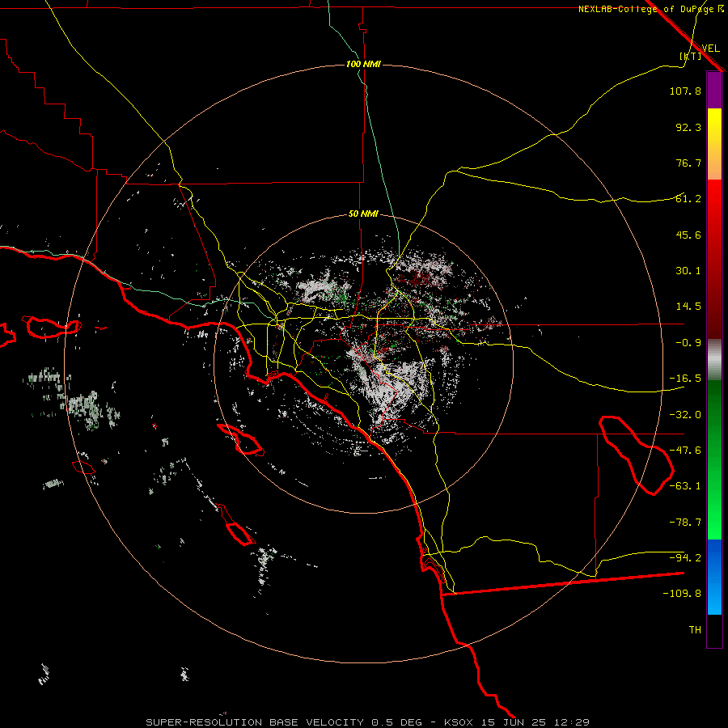Click the -63.1 legend value

(x=685, y=486)
